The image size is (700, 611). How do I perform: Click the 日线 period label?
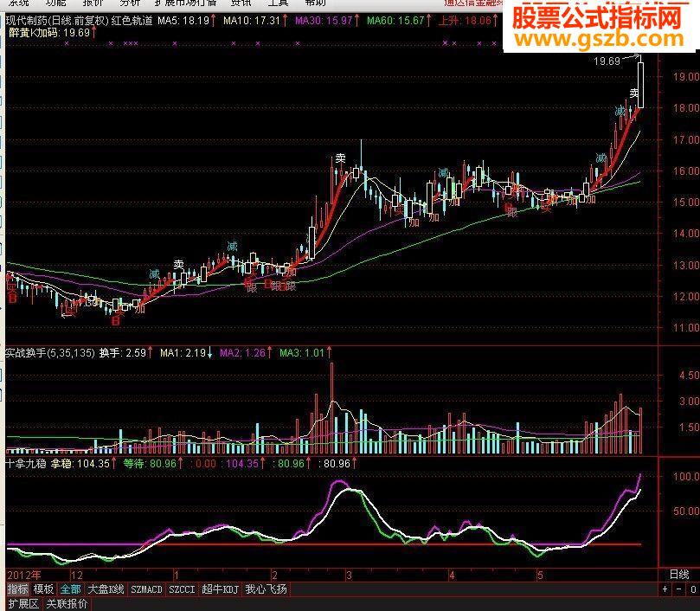coord(679,575)
